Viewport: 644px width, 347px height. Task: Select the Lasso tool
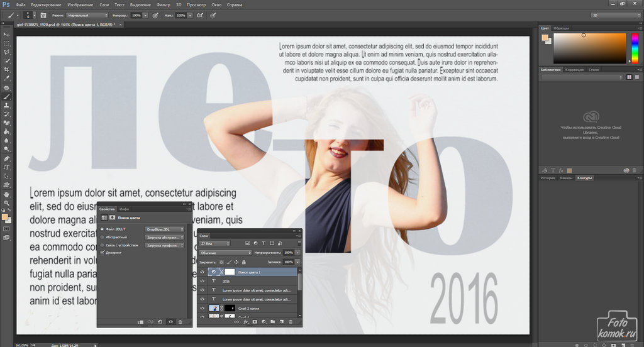(6, 52)
